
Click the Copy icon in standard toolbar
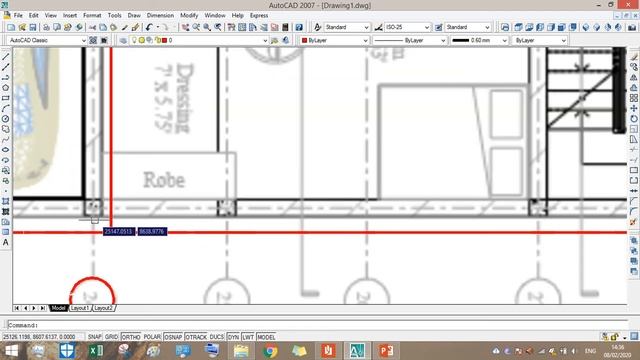click(x=103, y=27)
